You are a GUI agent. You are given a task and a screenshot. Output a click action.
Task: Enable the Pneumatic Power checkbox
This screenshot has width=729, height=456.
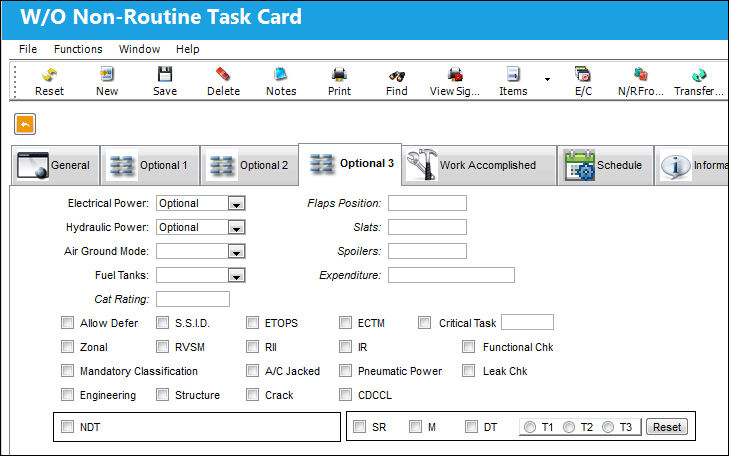(x=345, y=371)
